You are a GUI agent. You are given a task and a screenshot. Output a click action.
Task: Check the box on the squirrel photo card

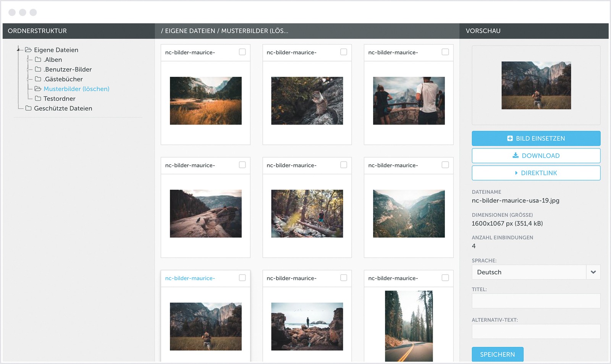tap(344, 52)
